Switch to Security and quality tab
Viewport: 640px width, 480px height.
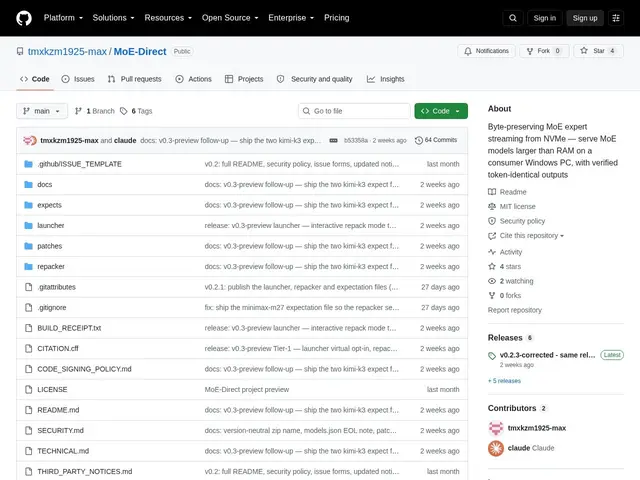(314, 79)
